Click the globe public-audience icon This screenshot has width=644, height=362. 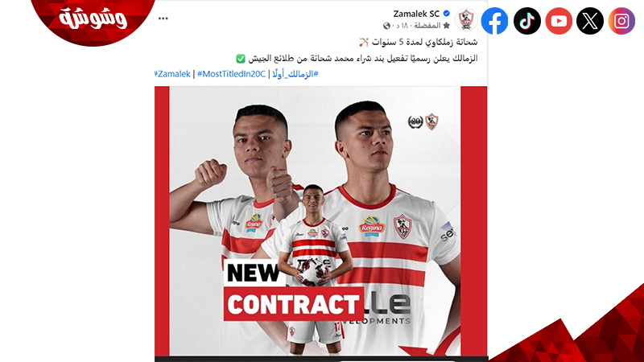386,26
